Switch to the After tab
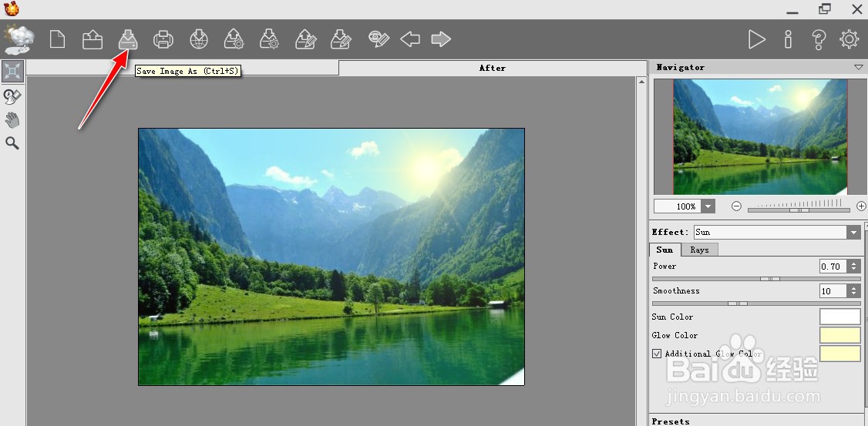This screenshot has height=426, width=868. 492,68
